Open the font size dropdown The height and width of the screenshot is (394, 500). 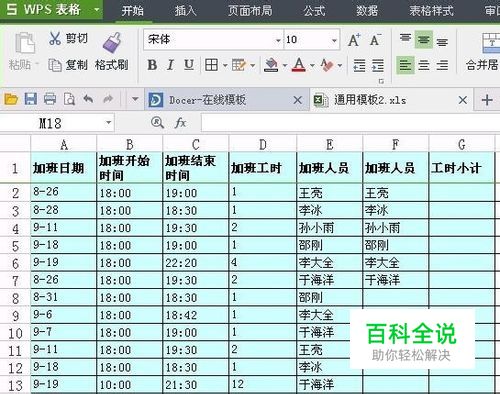(x=334, y=41)
